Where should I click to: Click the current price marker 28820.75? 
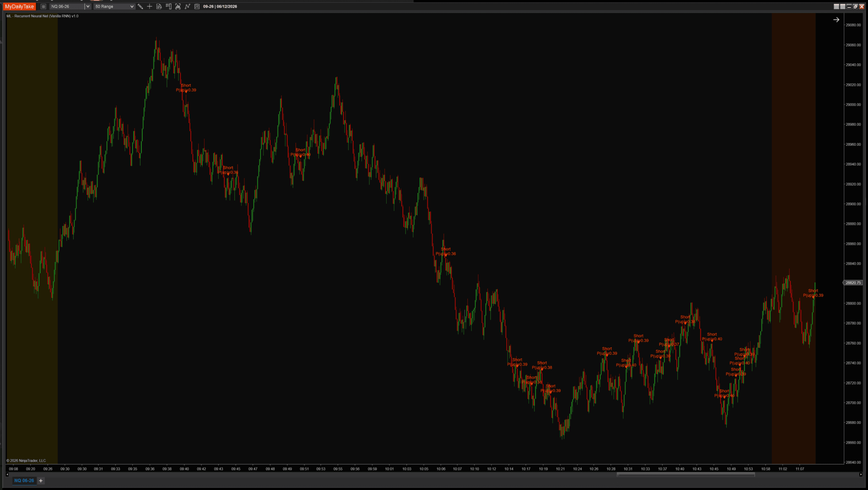tap(853, 283)
